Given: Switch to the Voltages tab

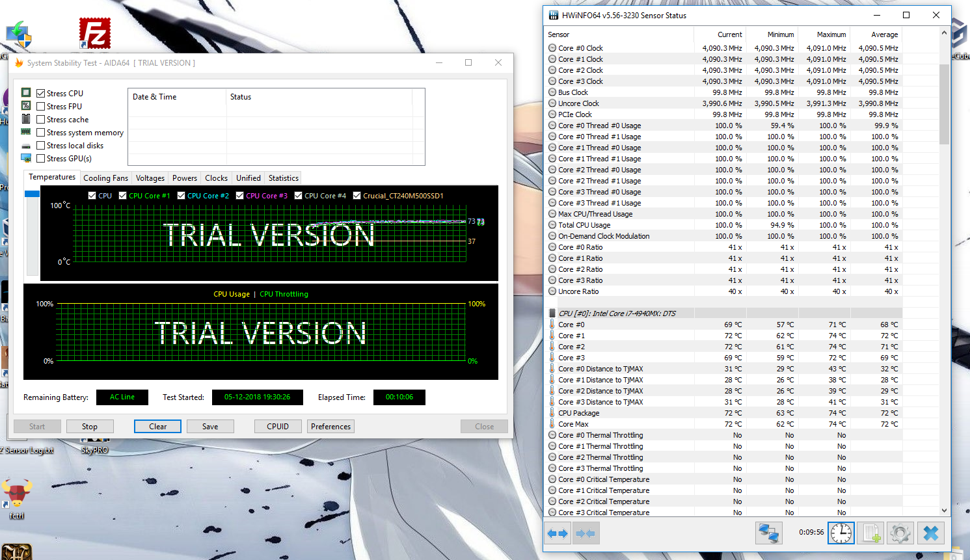Looking at the screenshot, I should (x=150, y=178).
